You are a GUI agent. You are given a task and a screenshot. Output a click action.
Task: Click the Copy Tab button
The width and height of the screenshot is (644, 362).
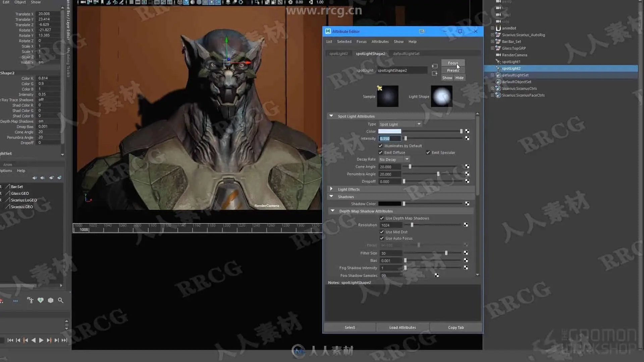[456, 327]
